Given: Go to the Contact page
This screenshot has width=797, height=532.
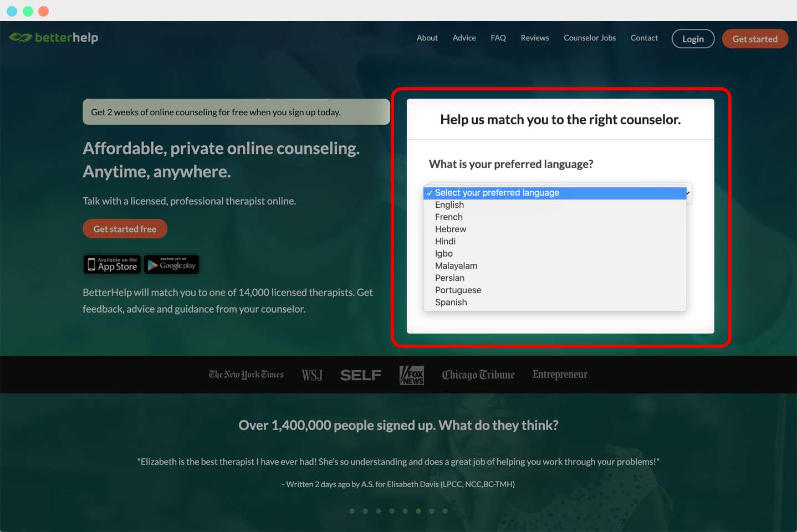Looking at the screenshot, I should 644,38.
